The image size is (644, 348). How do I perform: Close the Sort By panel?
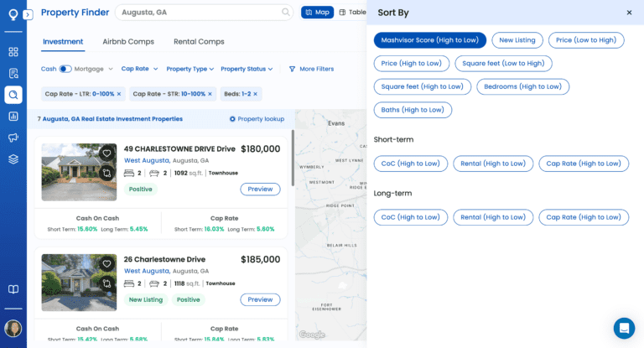[x=630, y=13]
